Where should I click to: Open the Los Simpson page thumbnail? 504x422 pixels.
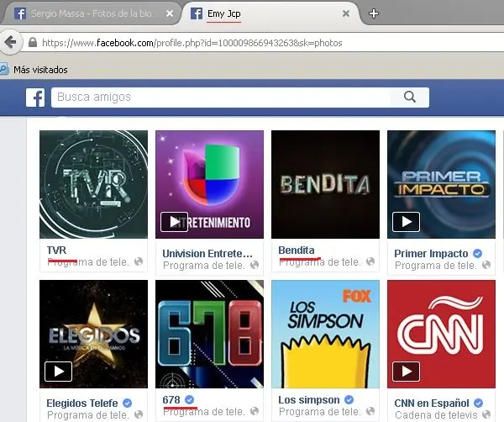tap(325, 334)
